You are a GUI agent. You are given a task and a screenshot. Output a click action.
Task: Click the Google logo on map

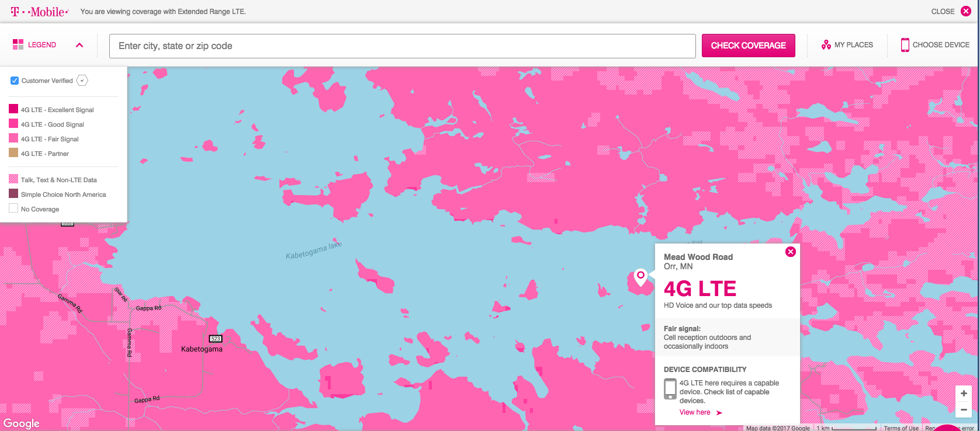(x=22, y=423)
